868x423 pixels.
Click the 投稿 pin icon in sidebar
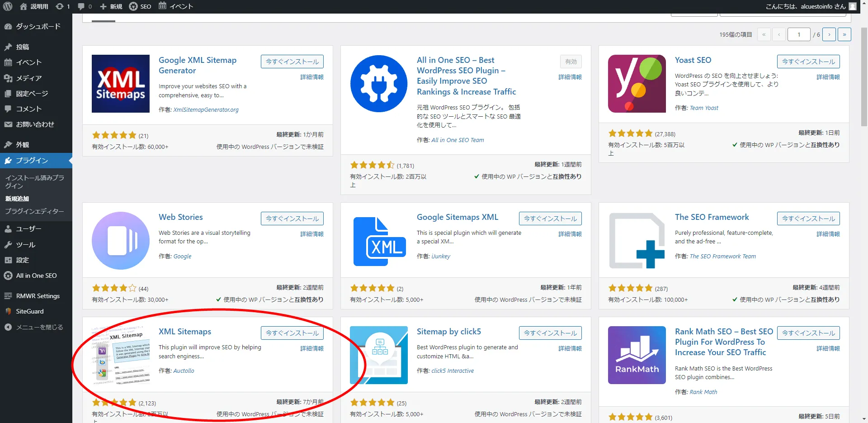[8, 47]
